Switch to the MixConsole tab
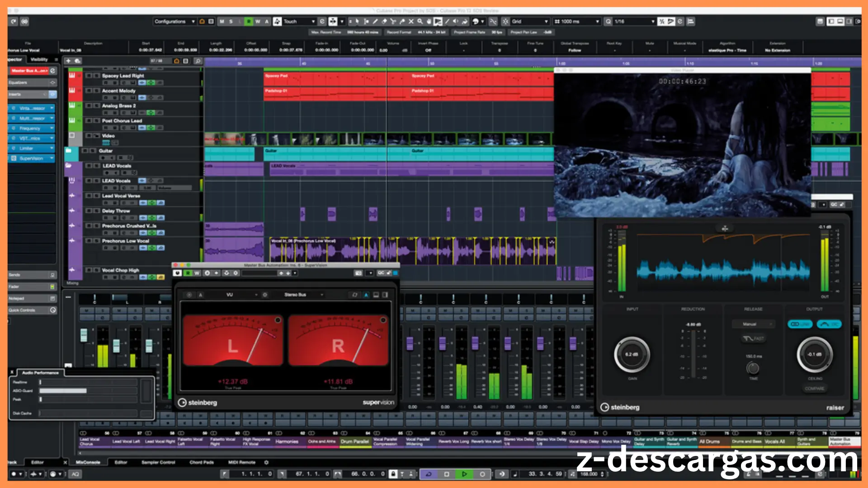The width and height of the screenshot is (868, 488). click(88, 462)
